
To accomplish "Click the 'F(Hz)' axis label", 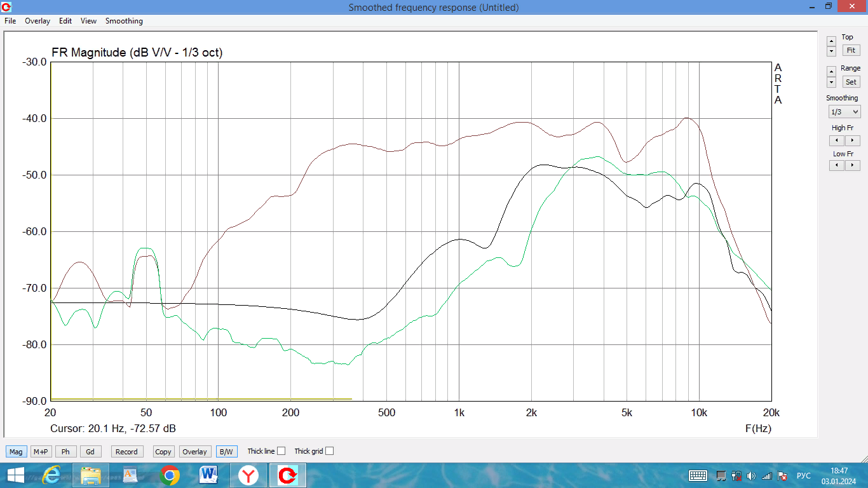I will (x=758, y=428).
